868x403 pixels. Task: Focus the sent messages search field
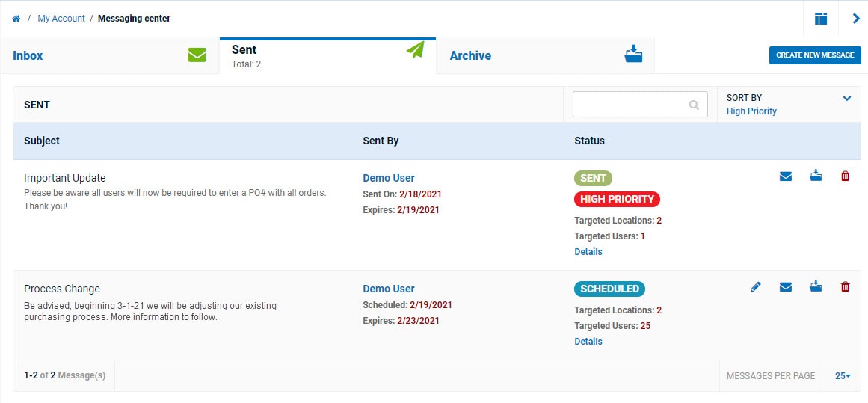pyautogui.click(x=630, y=105)
